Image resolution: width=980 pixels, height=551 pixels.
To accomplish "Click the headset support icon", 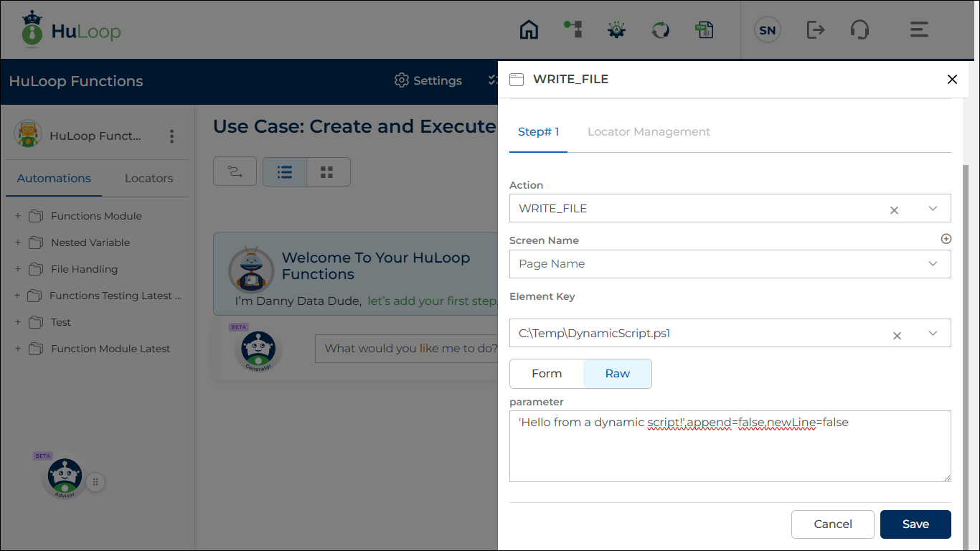I will coord(859,29).
